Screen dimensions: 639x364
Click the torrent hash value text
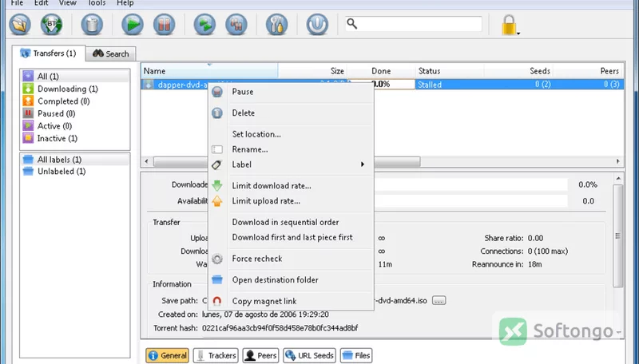[x=280, y=328]
